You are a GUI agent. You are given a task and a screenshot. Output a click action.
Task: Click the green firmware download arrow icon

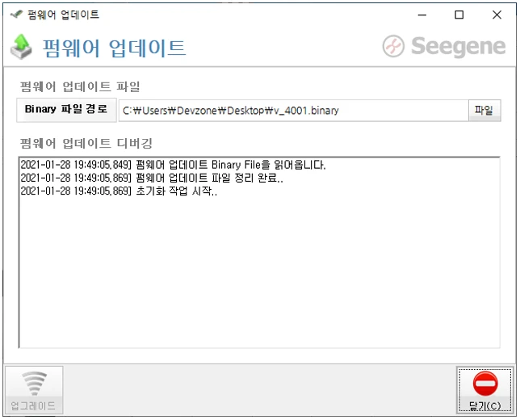(21, 47)
